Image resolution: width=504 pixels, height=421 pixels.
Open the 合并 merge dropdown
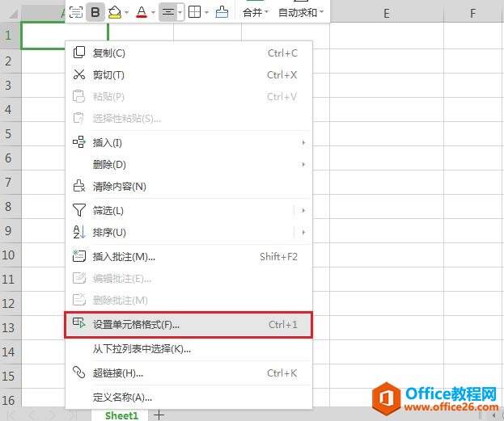[256, 12]
